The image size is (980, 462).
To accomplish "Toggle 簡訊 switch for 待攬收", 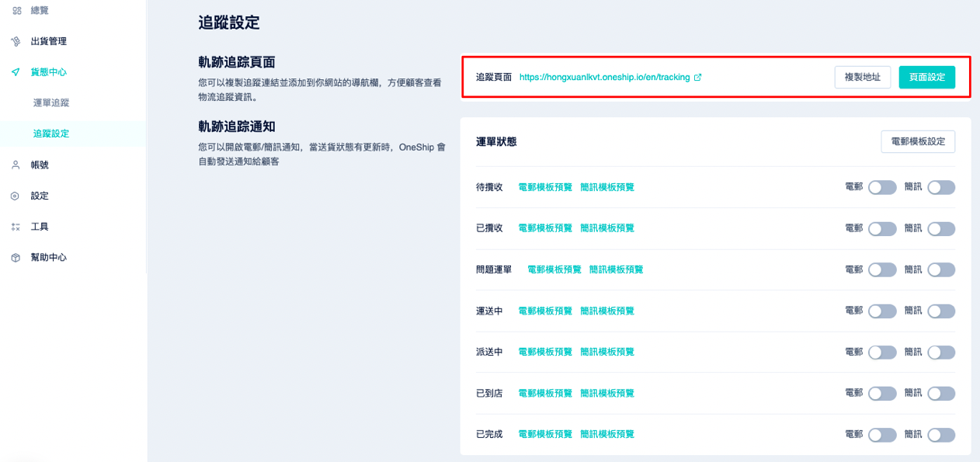I will (941, 187).
